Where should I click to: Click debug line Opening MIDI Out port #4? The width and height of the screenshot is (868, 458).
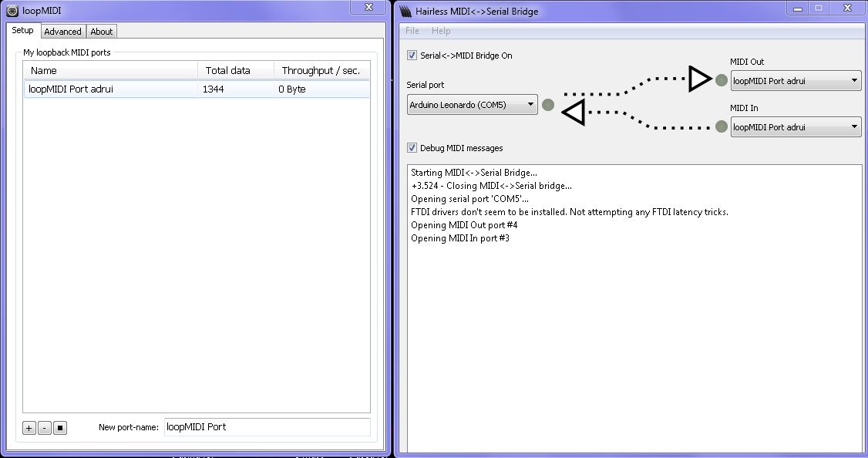click(x=464, y=225)
